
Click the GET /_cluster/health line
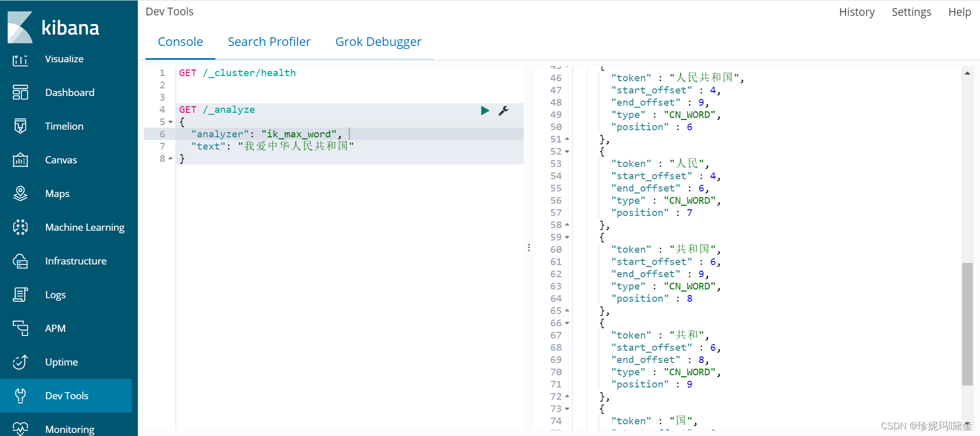click(237, 73)
